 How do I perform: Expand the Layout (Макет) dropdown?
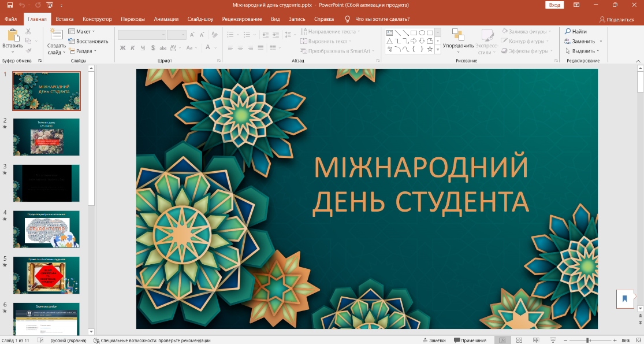82,32
